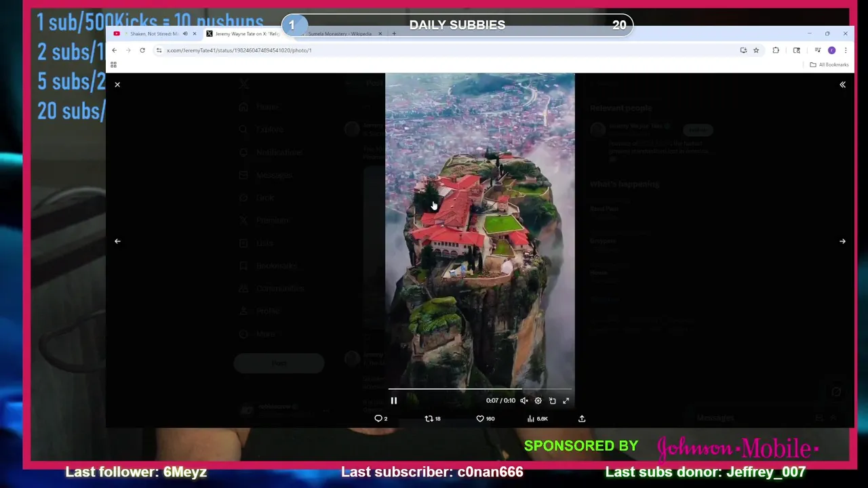Go back in browser history
868x488 pixels.
coord(115,50)
